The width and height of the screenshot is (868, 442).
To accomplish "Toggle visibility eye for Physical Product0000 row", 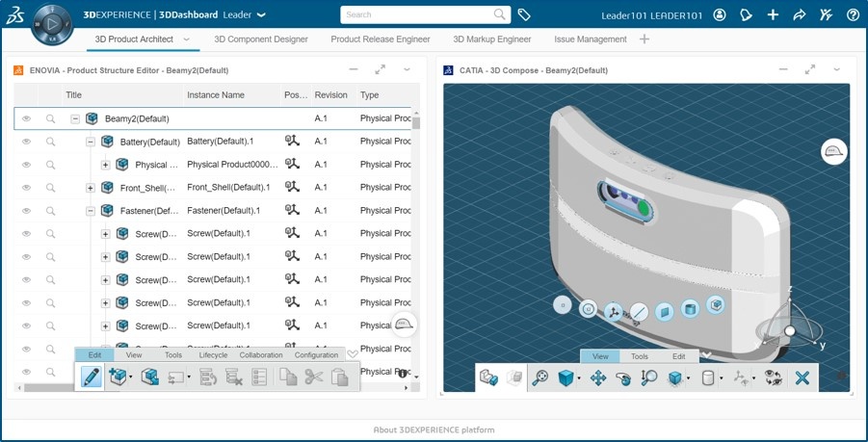I will 26,165.
